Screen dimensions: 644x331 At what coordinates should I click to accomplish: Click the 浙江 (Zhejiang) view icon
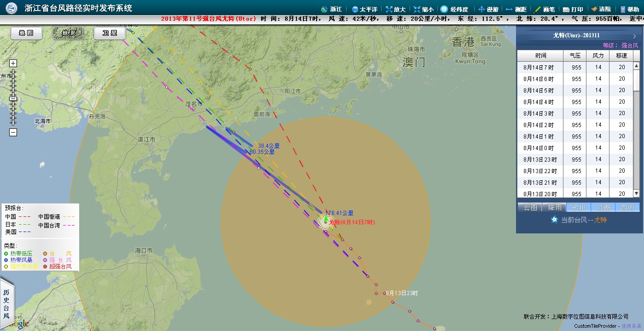pyautogui.click(x=324, y=9)
